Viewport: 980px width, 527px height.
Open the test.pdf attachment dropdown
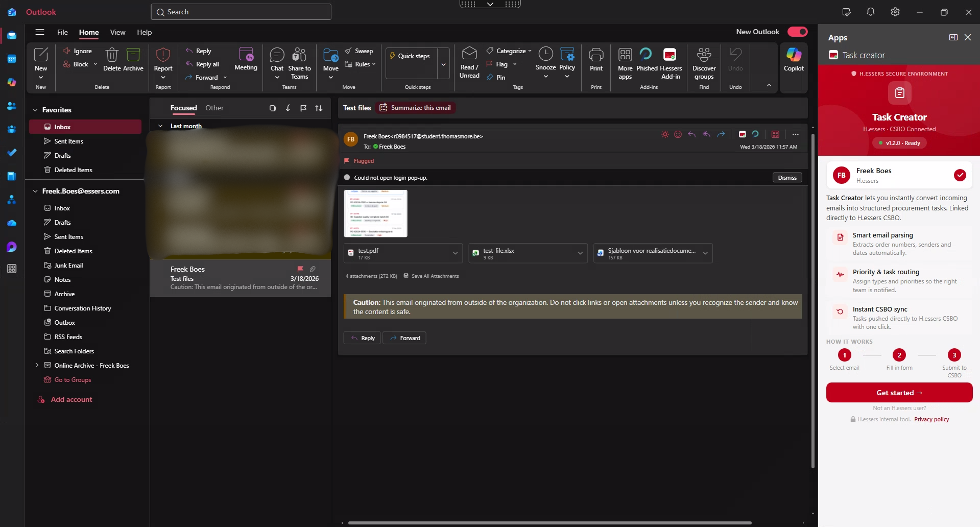455,253
